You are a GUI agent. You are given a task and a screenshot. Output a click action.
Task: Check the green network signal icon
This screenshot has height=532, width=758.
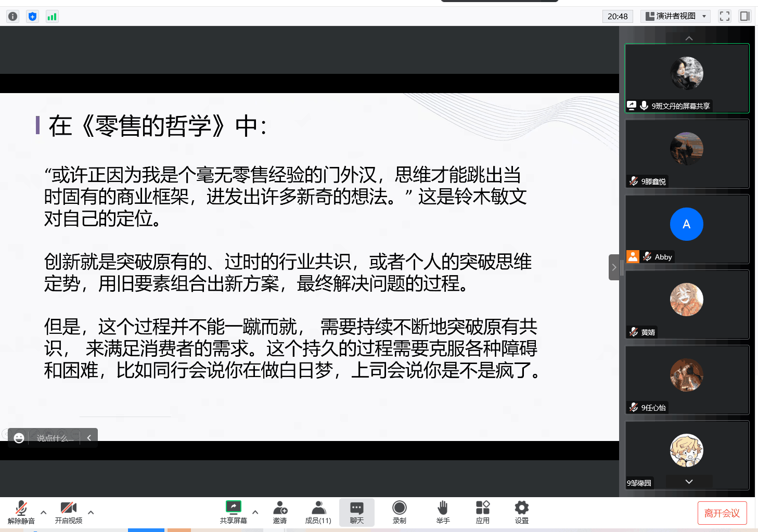click(52, 16)
